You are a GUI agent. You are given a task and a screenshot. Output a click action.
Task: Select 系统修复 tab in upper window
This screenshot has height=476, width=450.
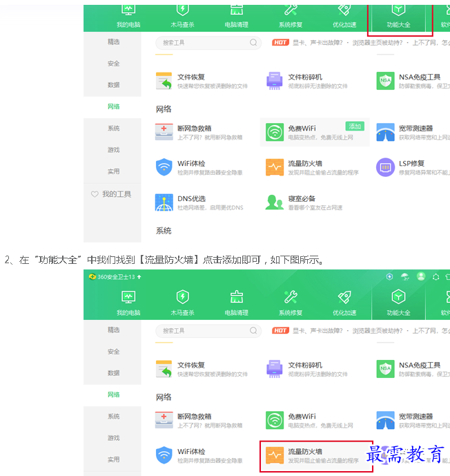click(291, 17)
